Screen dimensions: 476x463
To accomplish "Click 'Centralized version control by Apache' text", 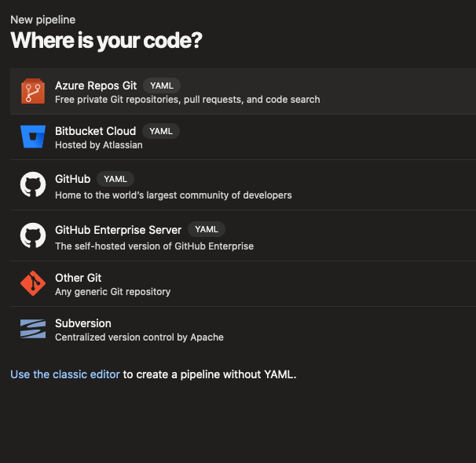I will coord(139,337).
